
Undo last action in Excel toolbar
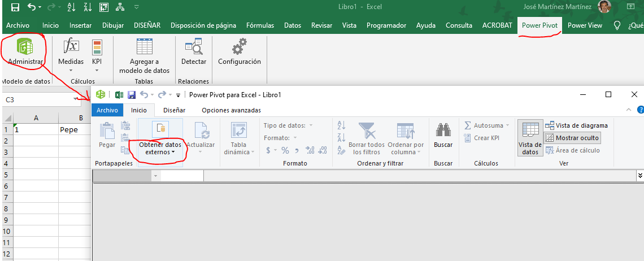click(x=32, y=7)
